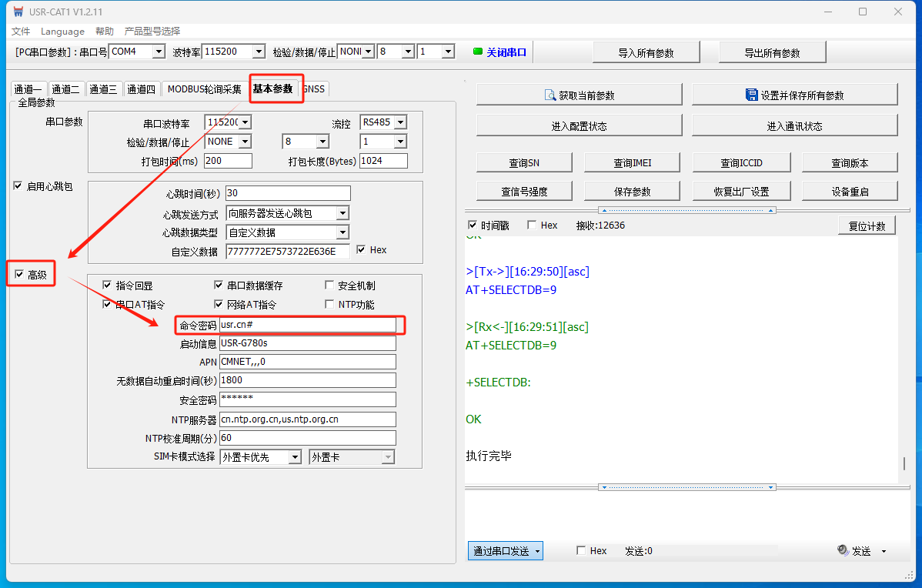The width and height of the screenshot is (922, 588).
Task: Open the SIM卡模式选择 外置卡优先 dropdown
Action: 296,457
